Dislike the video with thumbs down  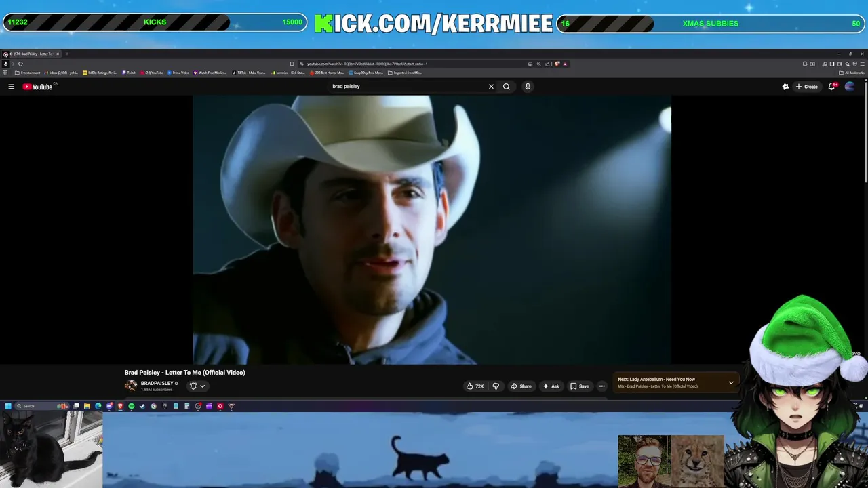[496, 386]
